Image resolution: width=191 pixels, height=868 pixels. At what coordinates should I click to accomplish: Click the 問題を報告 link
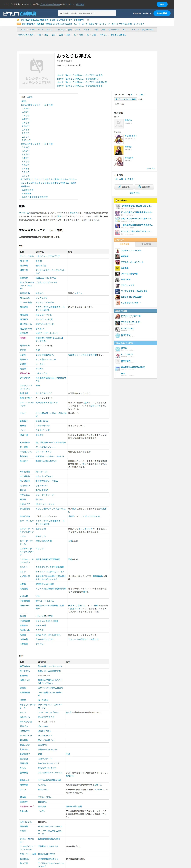[135, 193]
